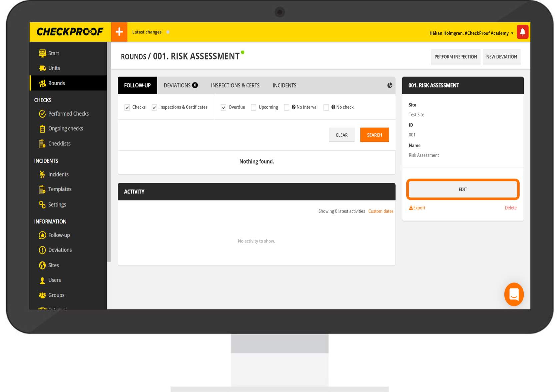Open Performed Checks in sidebar
Screen dimensions: 560x392
68,114
